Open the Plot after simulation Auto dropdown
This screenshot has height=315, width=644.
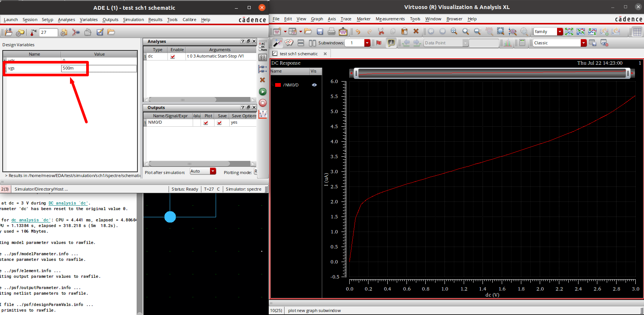click(x=213, y=171)
